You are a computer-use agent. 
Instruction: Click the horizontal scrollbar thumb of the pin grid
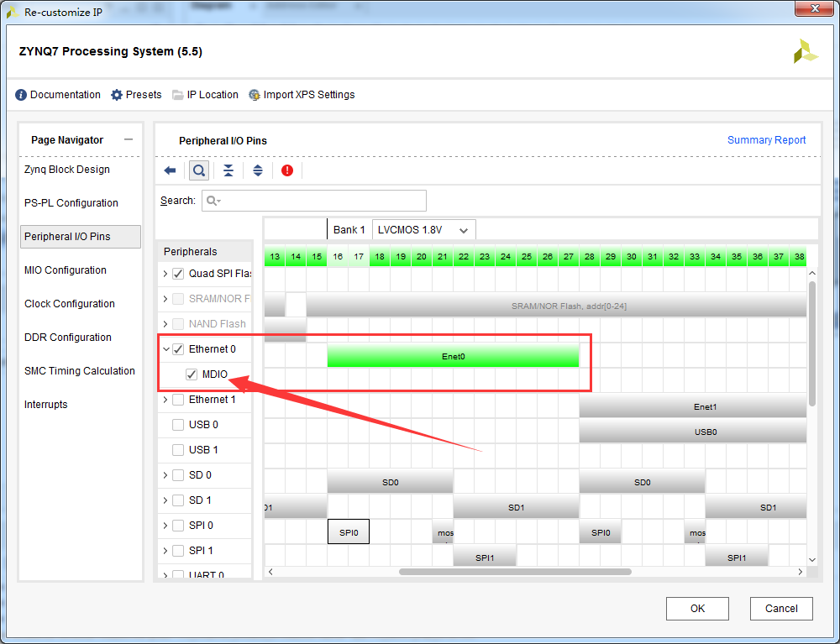[516, 572]
